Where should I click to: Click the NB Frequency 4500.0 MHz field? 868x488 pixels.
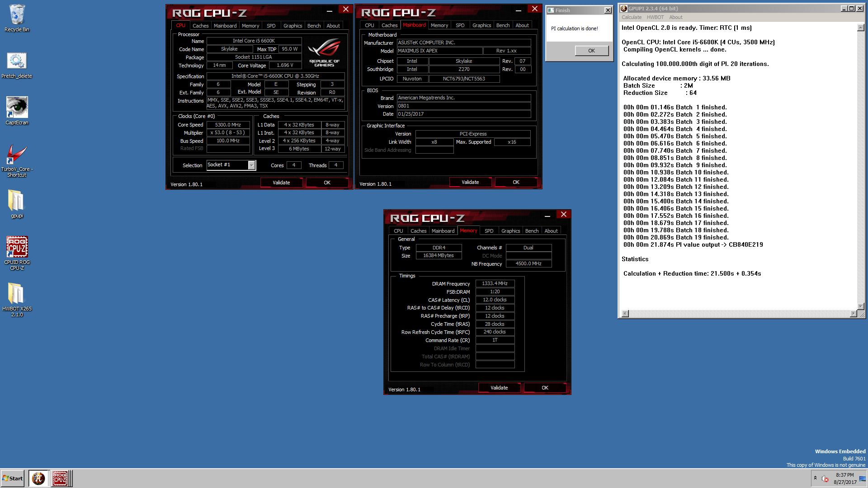click(528, 264)
